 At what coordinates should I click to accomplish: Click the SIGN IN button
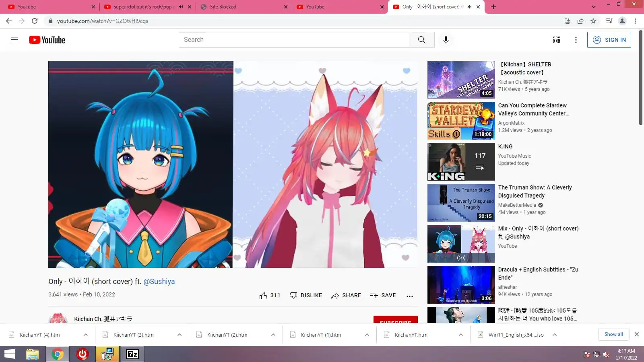pyautogui.click(x=609, y=40)
